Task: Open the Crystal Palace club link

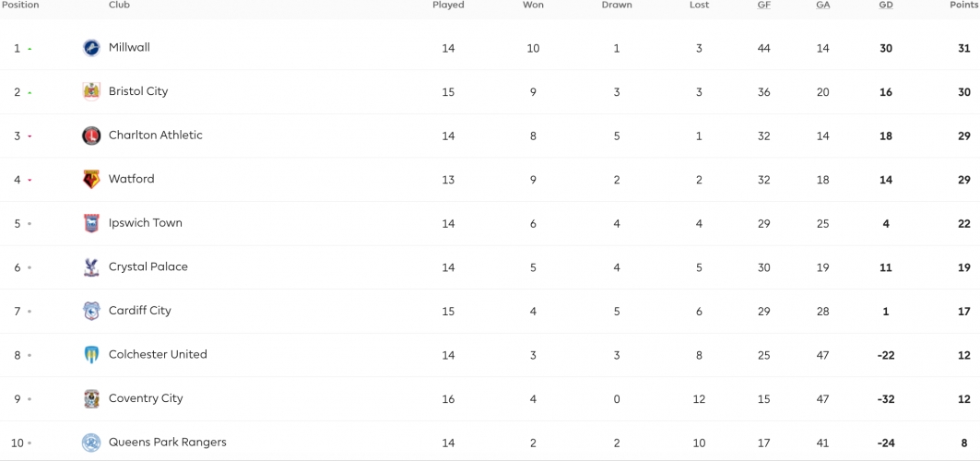Action: 148,266
